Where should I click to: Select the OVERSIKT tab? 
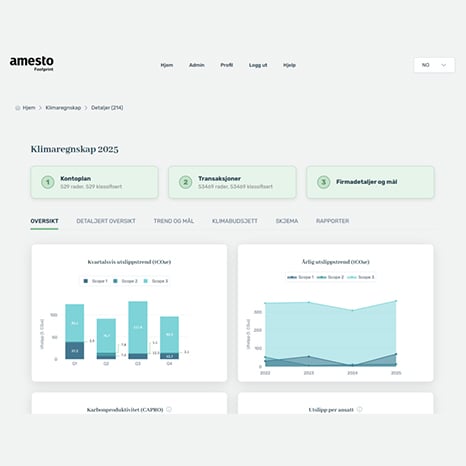pyautogui.click(x=44, y=221)
